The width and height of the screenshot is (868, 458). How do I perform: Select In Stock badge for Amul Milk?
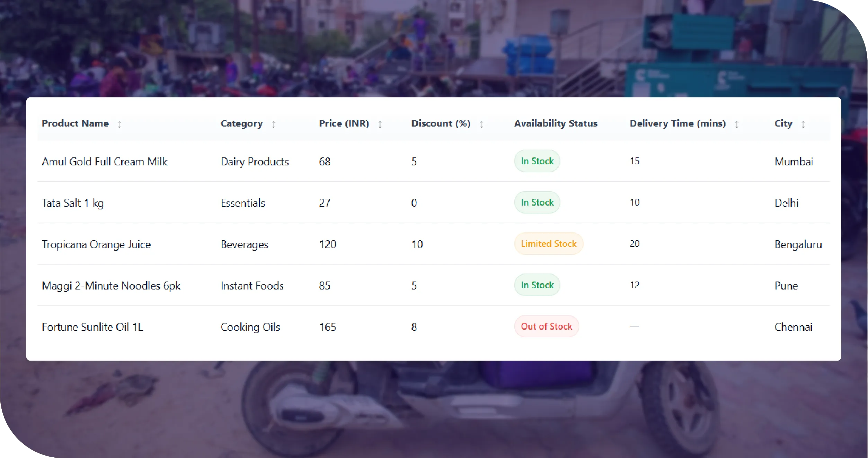[x=537, y=161]
